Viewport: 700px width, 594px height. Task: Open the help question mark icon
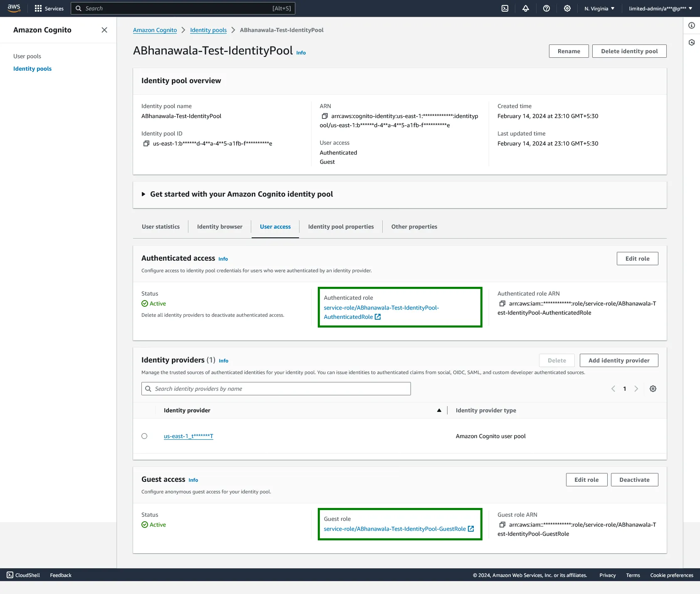pyautogui.click(x=547, y=8)
